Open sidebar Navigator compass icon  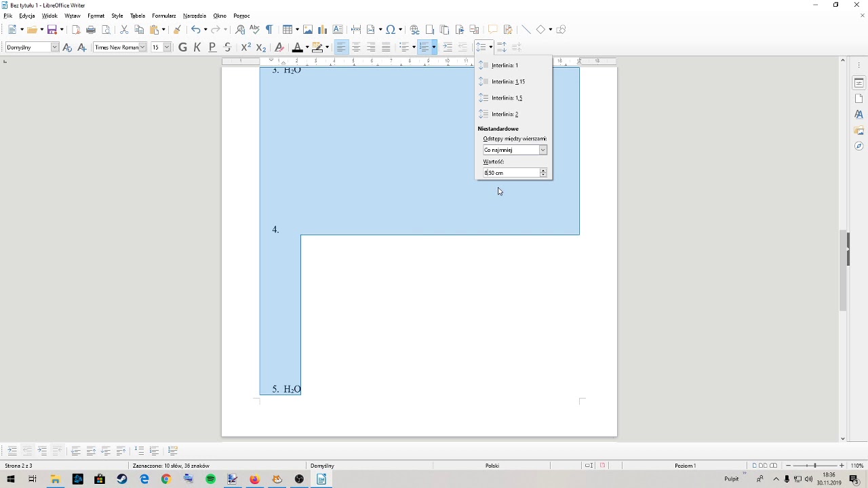click(859, 146)
